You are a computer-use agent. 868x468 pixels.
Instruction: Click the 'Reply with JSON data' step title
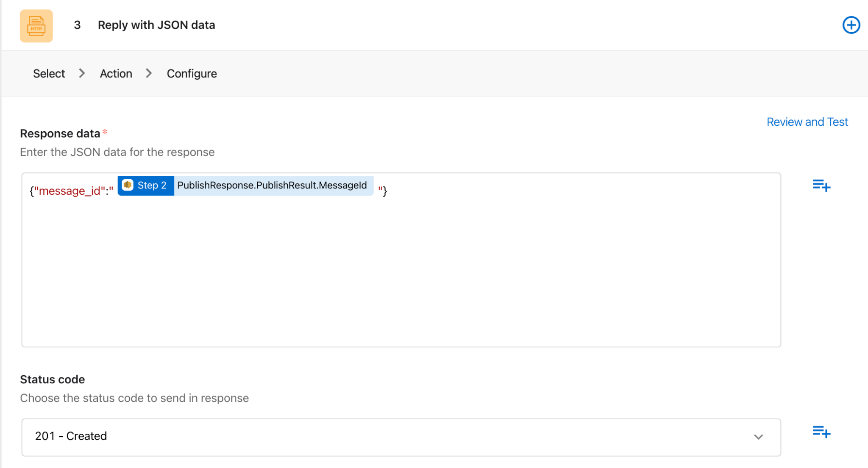coord(156,25)
